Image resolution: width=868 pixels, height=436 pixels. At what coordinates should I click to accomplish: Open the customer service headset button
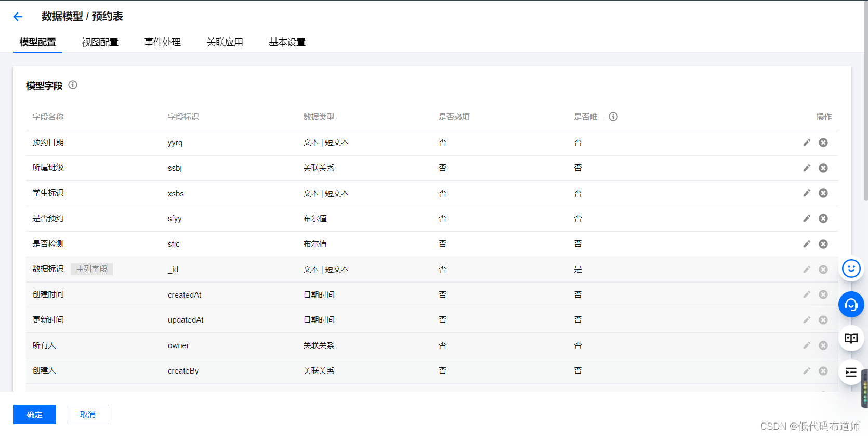coord(851,304)
